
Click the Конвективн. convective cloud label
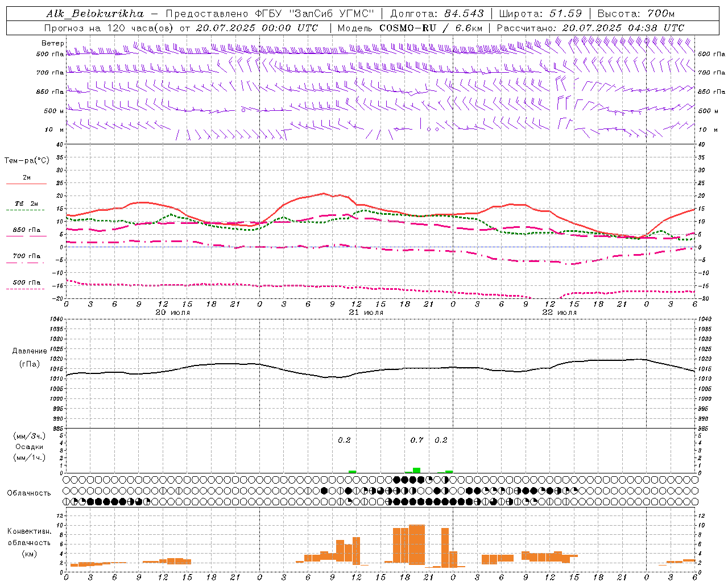[30, 531]
